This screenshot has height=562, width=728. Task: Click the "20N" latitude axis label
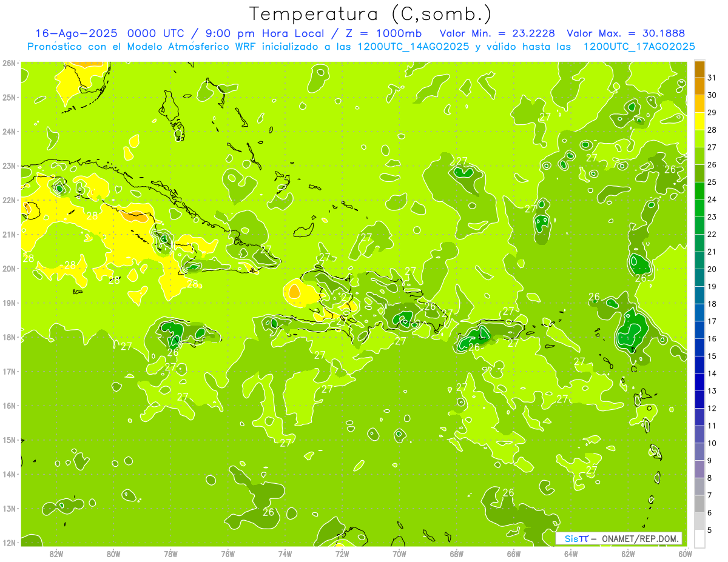(x=9, y=269)
